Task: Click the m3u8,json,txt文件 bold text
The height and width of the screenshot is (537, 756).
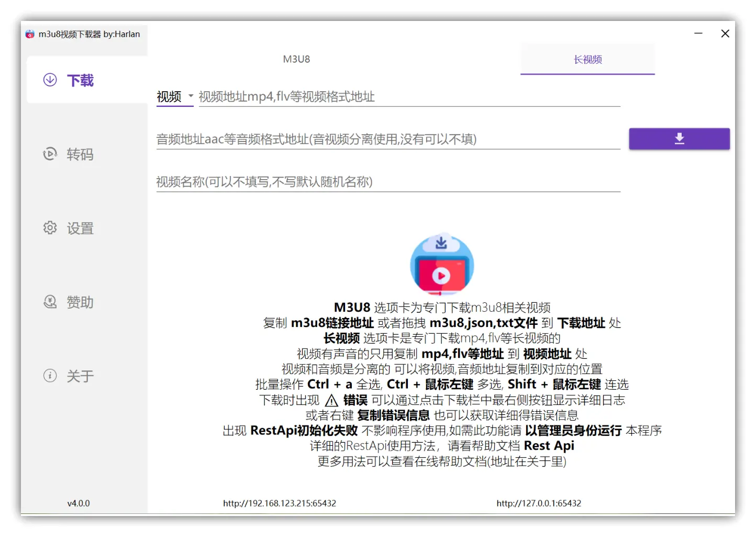Action: click(x=484, y=323)
